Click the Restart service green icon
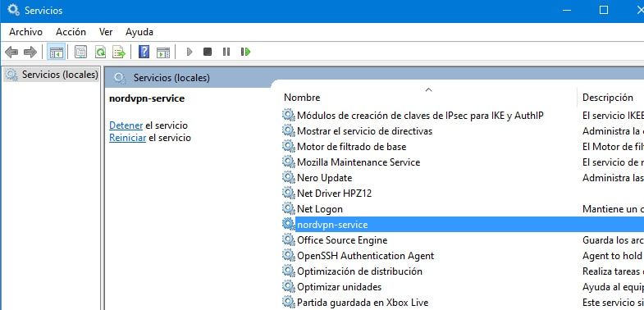 point(245,52)
